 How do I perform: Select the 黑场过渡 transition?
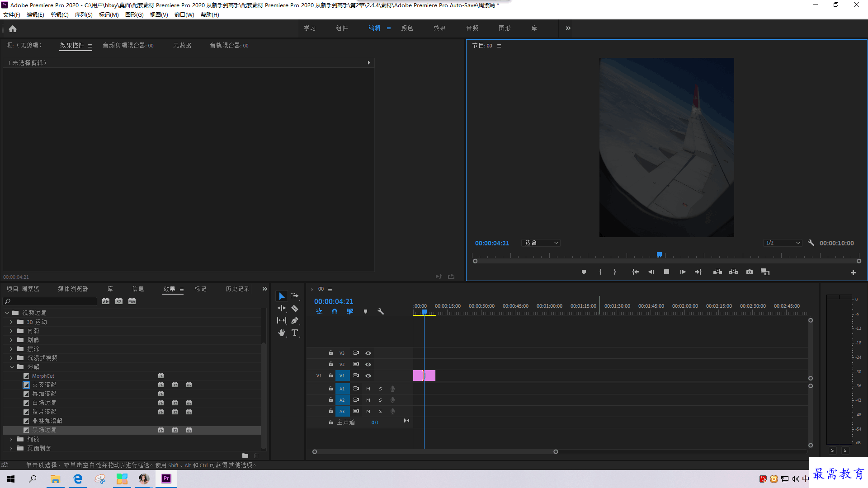click(44, 430)
